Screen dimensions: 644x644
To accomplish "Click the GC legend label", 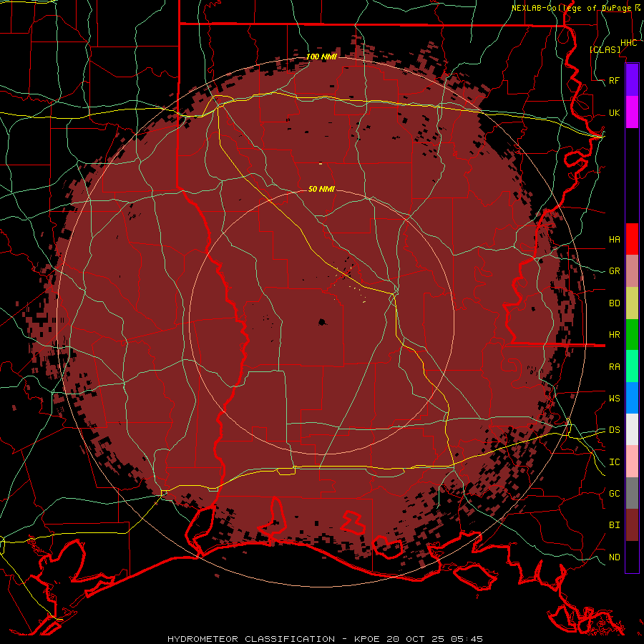I will pos(614,494).
